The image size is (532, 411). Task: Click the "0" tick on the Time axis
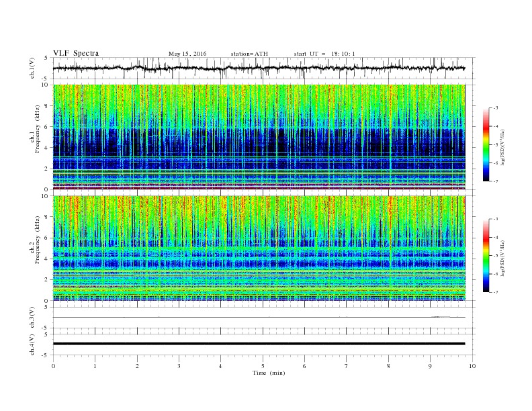[x=53, y=366]
